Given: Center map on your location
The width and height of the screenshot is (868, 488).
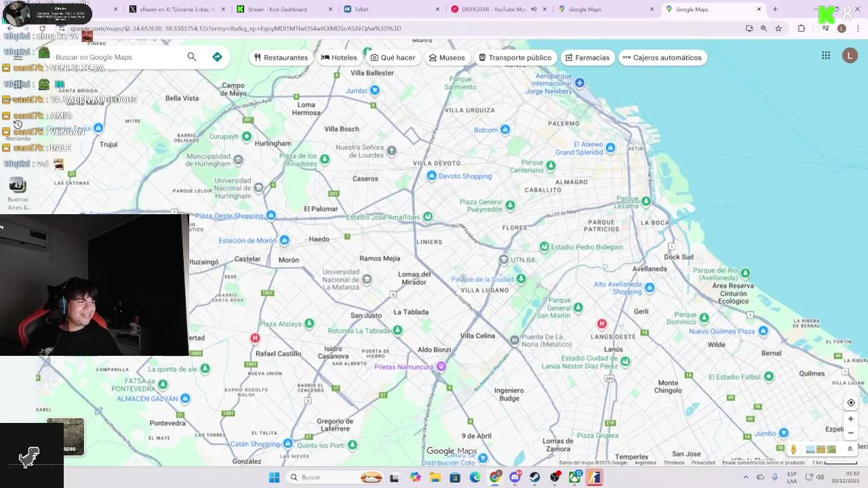Looking at the screenshot, I should (x=851, y=403).
